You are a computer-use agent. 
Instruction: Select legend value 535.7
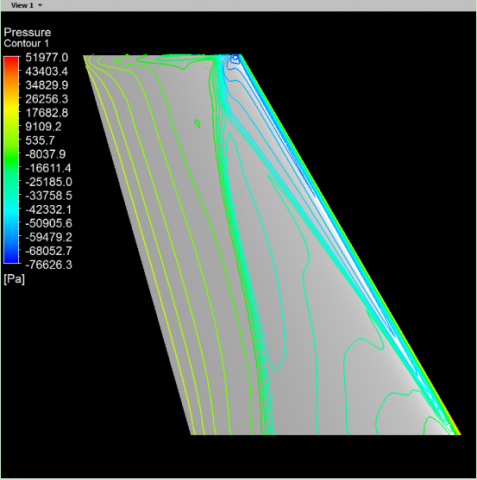click(x=40, y=140)
